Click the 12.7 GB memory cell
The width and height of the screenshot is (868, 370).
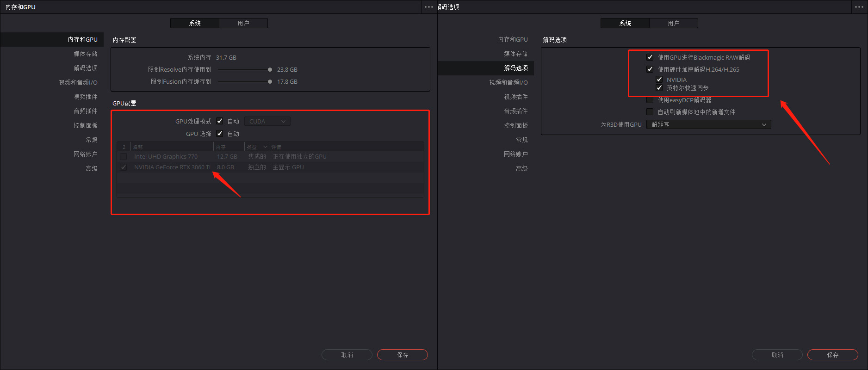click(227, 157)
